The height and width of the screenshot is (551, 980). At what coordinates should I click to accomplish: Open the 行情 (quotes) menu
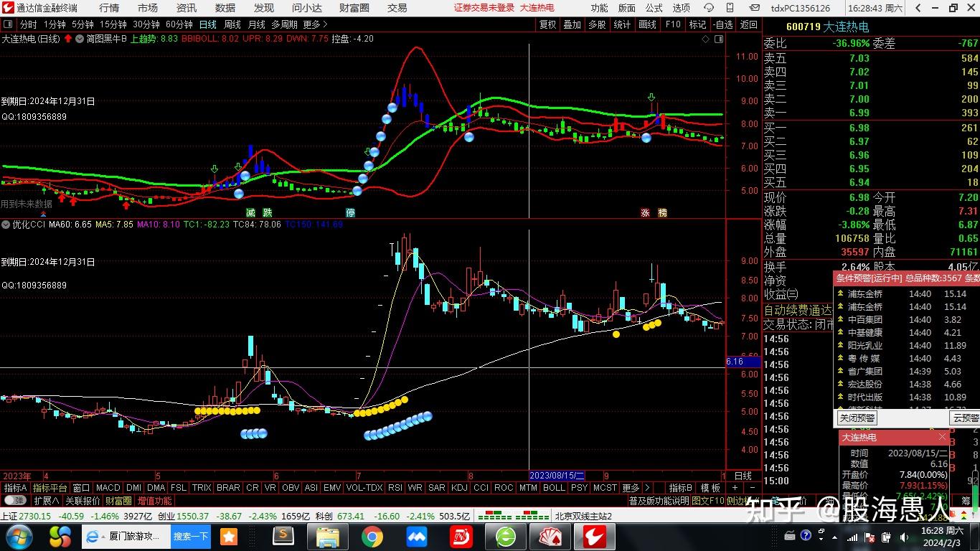pyautogui.click(x=109, y=8)
